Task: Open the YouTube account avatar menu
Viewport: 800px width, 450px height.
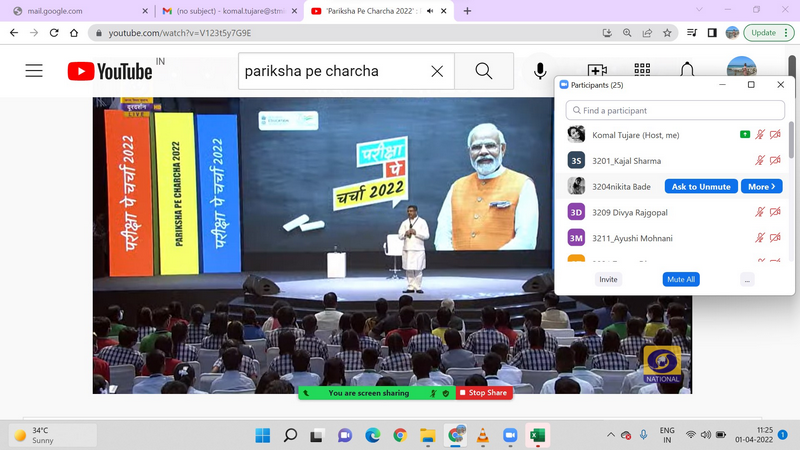Action: pos(741,66)
